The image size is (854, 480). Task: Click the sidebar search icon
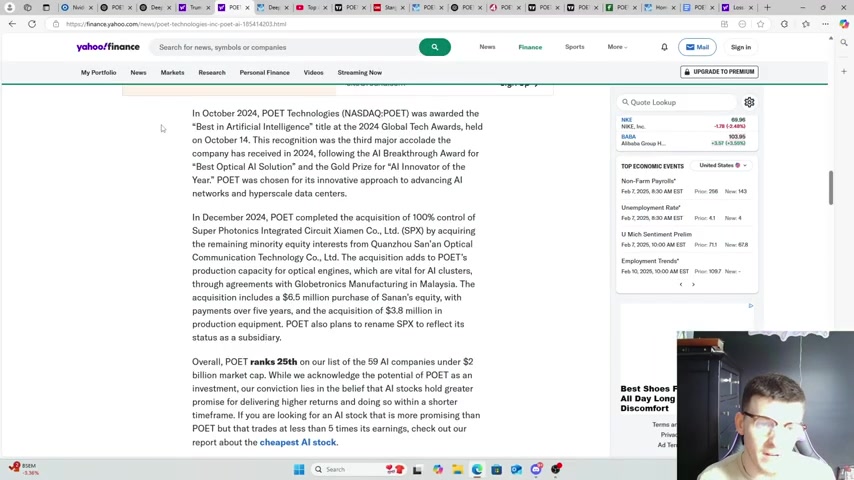tap(844, 42)
